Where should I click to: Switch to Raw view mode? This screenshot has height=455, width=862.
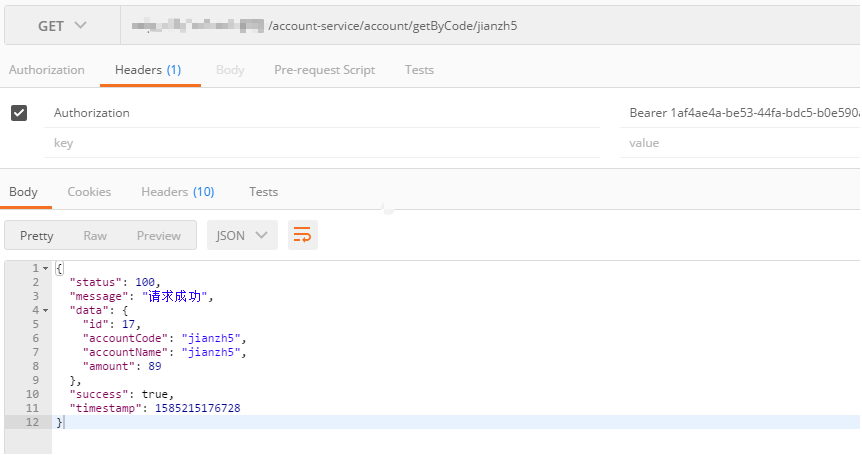[x=95, y=236]
